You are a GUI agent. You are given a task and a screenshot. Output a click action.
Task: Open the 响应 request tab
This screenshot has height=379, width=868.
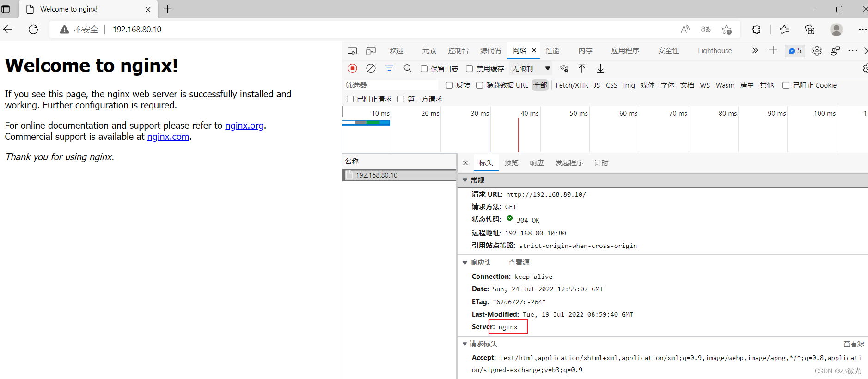click(537, 163)
